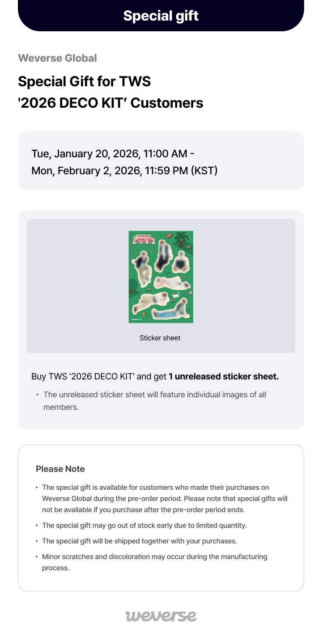
Task: Click the bold "1 unreleased sticker sheet." text
Action: click(224, 377)
